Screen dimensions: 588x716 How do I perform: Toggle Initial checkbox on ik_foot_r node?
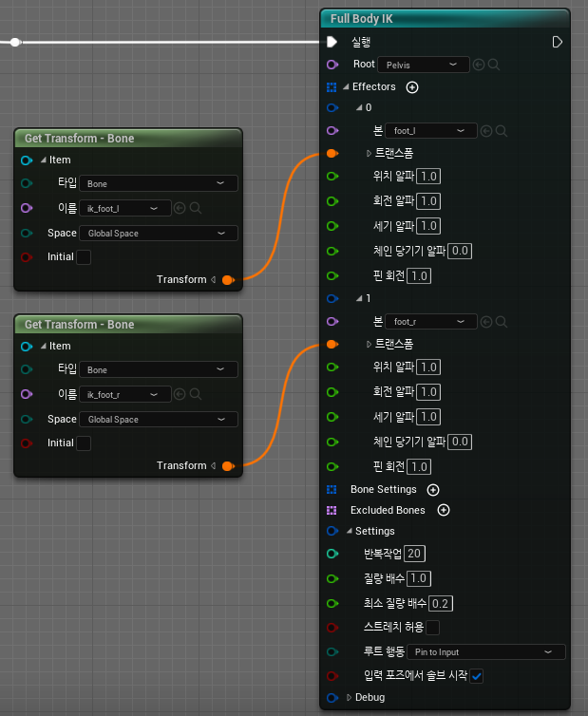tap(84, 443)
